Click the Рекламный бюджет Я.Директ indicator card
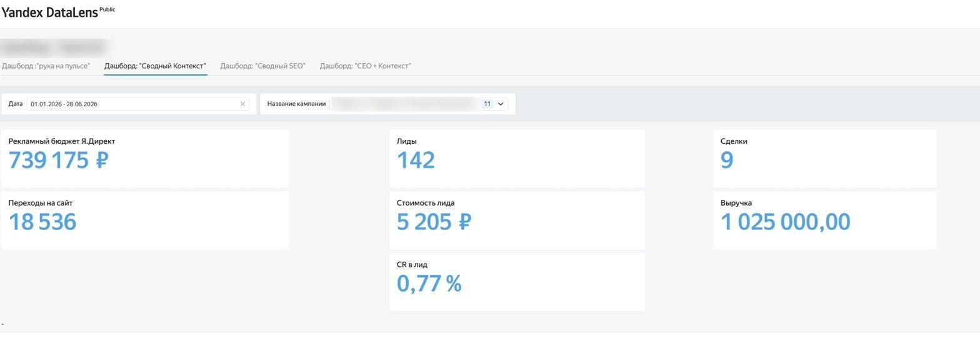Image resolution: width=980 pixels, height=350 pixels. 145,159
